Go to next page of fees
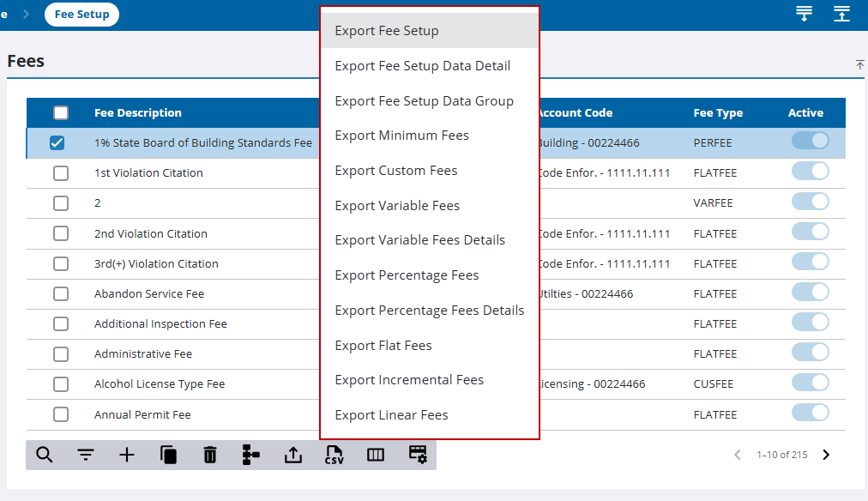This screenshot has height=501, width=868. pos(826,455)
